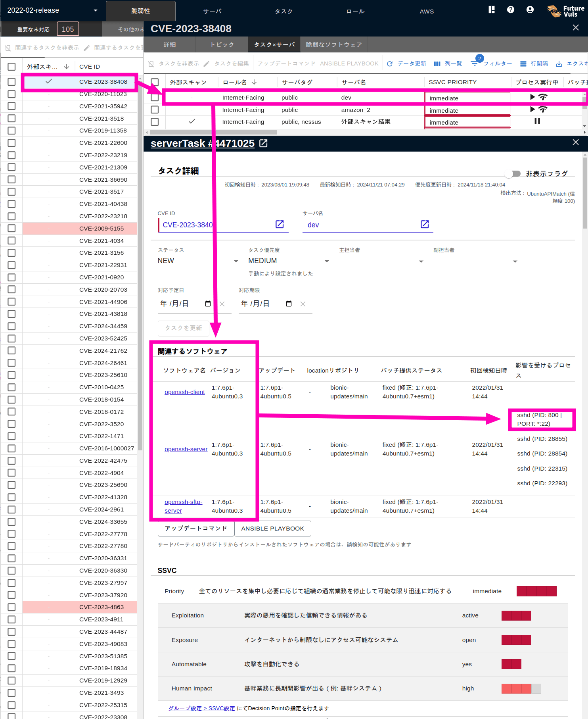Expand the ステータス NEW dropdown
Image resolution: width=588 pixels, height=719 pixels.
point(236,261)
